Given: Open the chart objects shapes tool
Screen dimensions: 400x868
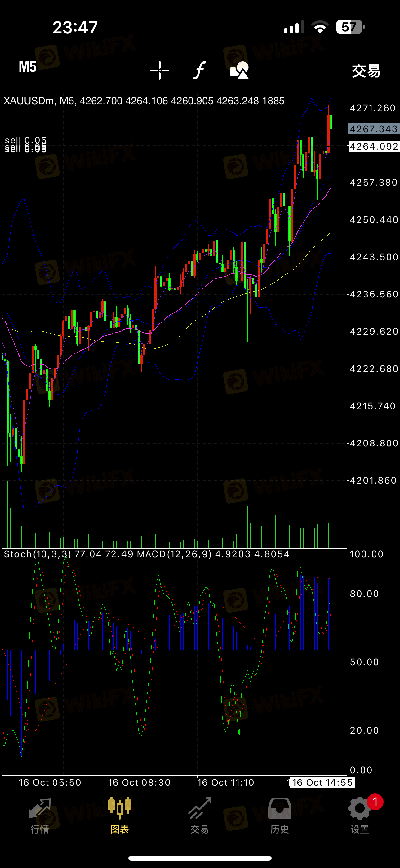Looking at the screenshot, I should click(239, 70).
